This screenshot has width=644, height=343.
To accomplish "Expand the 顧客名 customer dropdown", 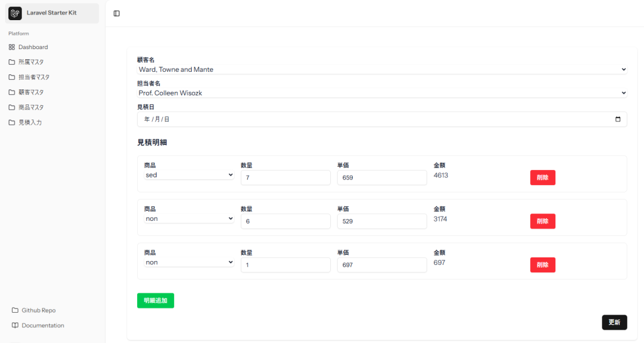I will (382, 69).
